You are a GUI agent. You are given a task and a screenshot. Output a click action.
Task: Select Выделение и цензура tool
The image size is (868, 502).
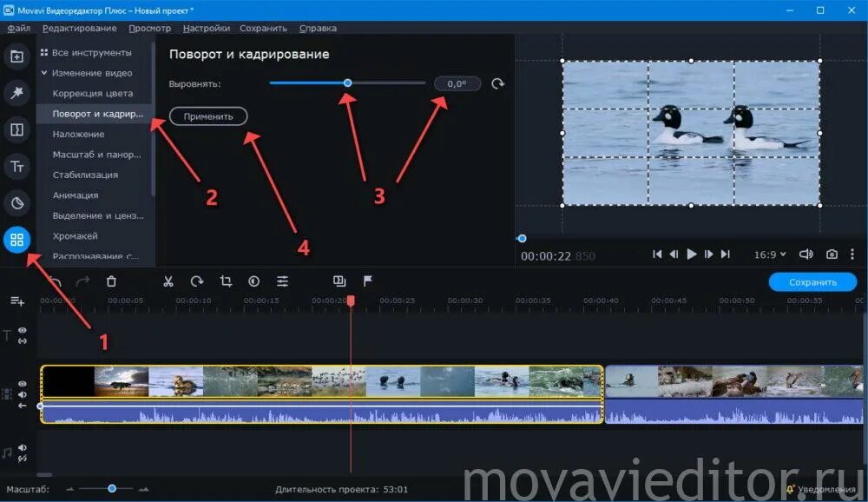pyautogui.click(x=98, y=215)
